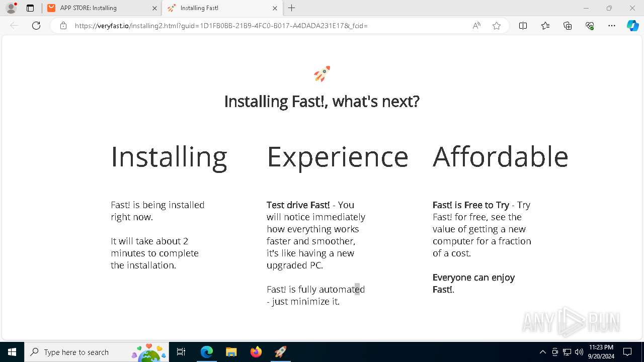
Task: View site information lock icon
Action: 63,26
